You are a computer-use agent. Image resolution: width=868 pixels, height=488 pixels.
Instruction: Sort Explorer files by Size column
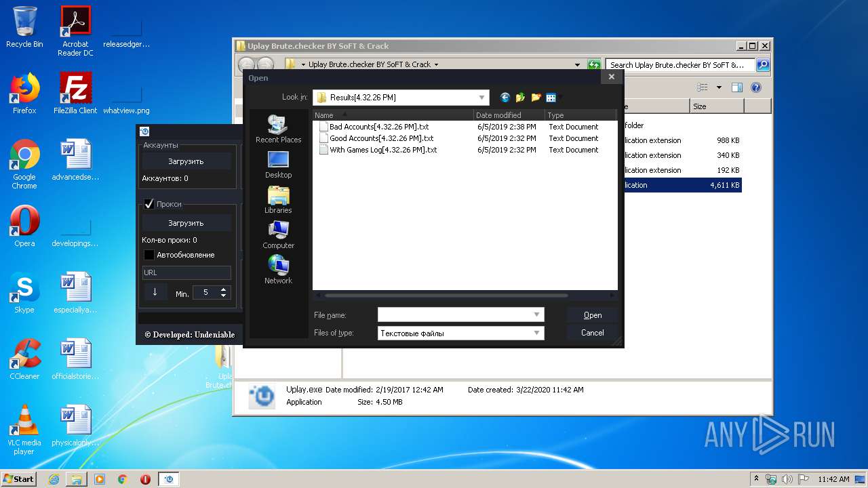[x=717, y=106]
